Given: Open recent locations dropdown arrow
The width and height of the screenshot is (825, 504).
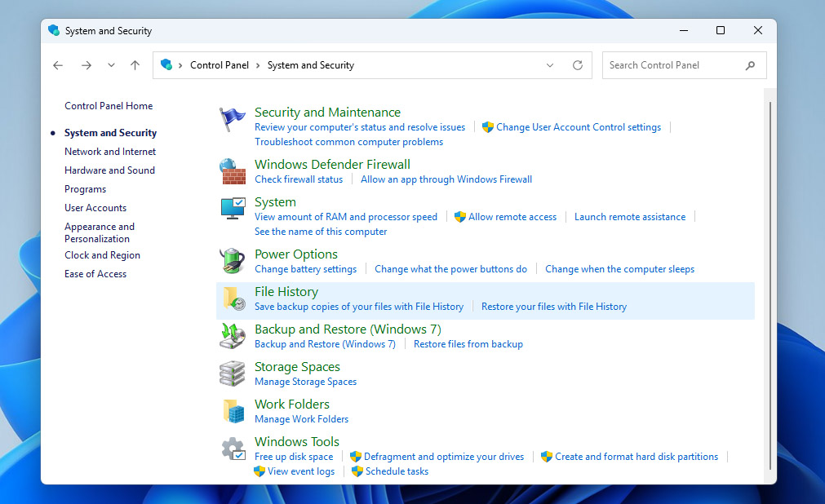Looking at the screenshot, I should (x=111, y=65).
